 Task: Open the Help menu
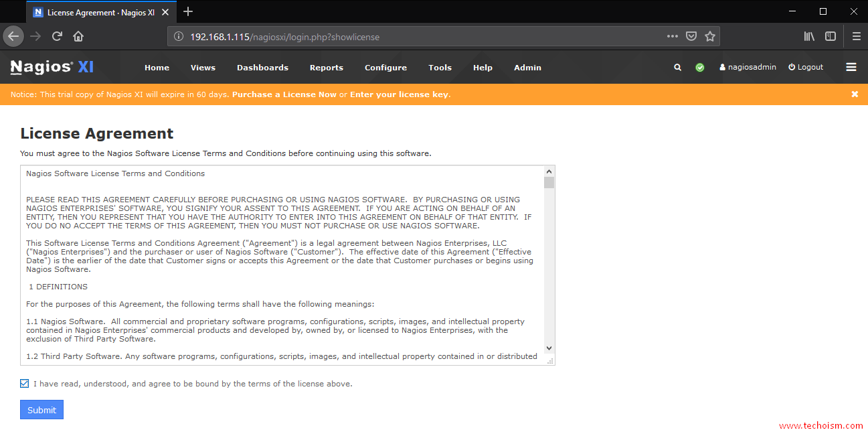(x=483, y=68)
